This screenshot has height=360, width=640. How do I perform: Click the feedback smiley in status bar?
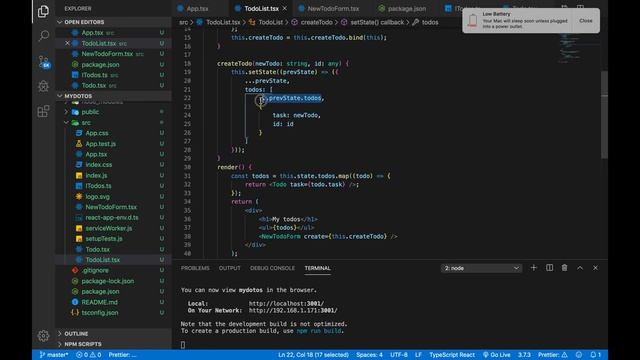579,355
